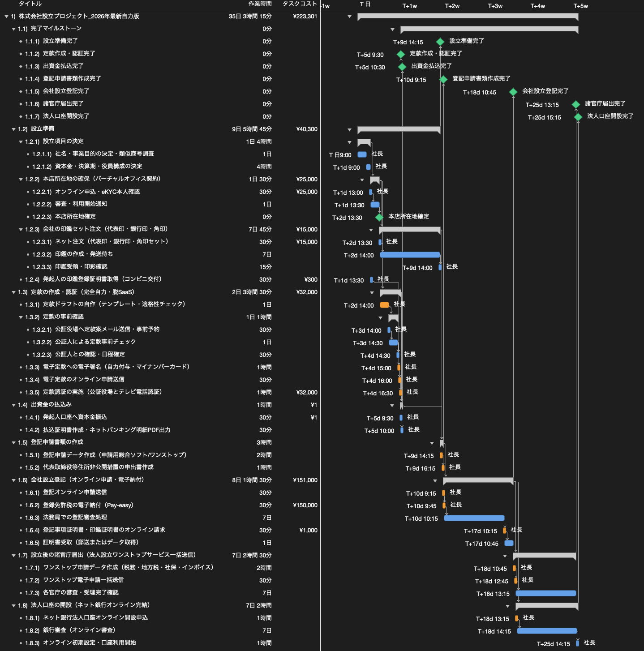Select the row 1.2.4) 発起人の印鑑登録証明書取得
644x651 pixels.
160,280
